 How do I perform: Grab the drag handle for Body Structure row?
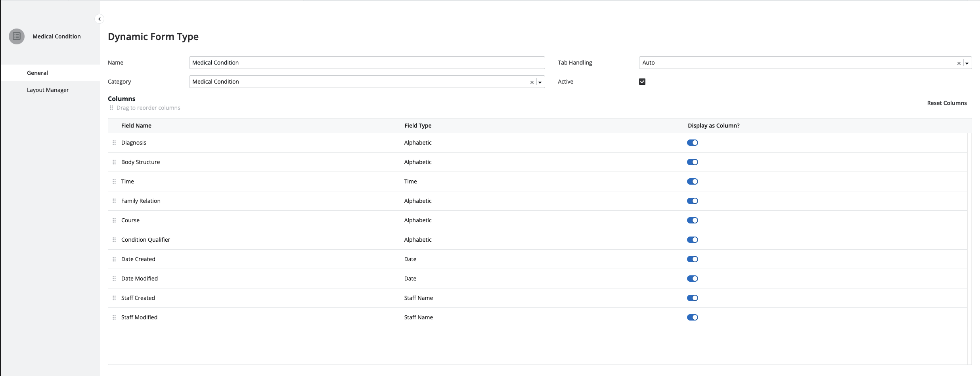[114, 162]
